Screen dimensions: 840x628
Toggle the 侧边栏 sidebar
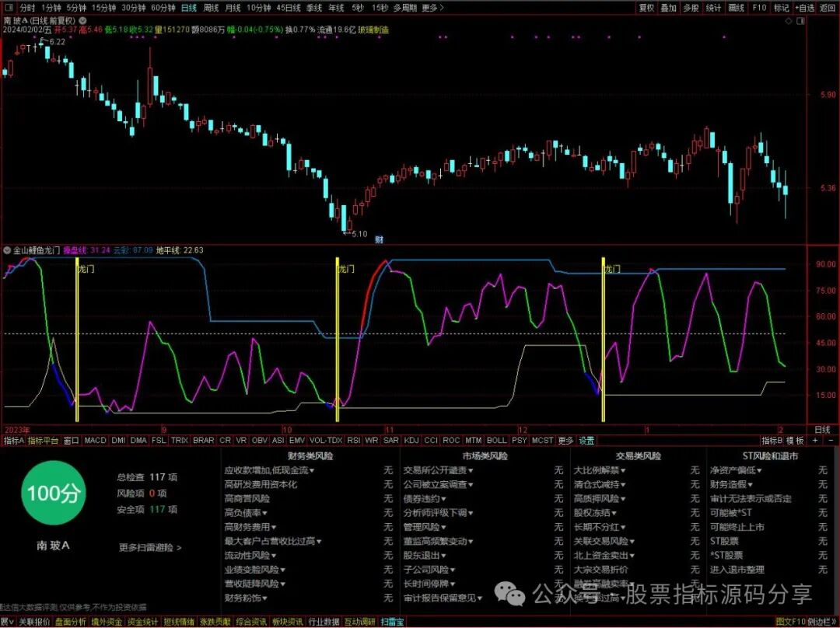(x=821, y=622)
